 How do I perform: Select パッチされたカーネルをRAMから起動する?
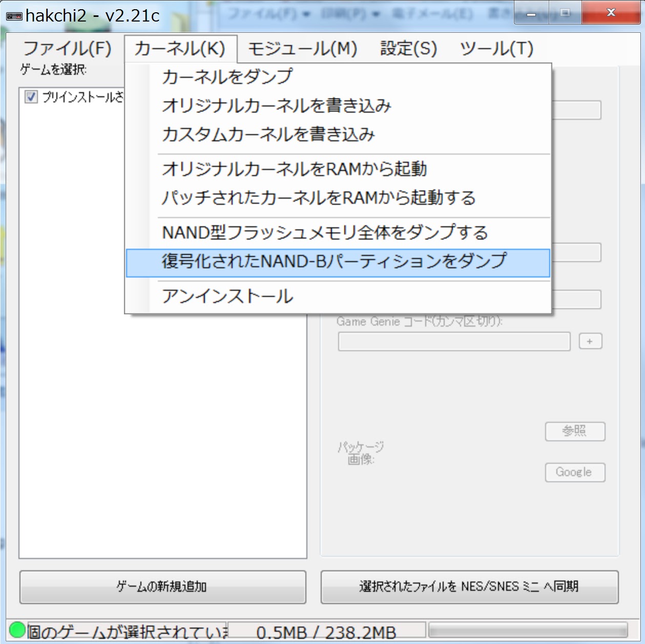[x=338, y=198]
